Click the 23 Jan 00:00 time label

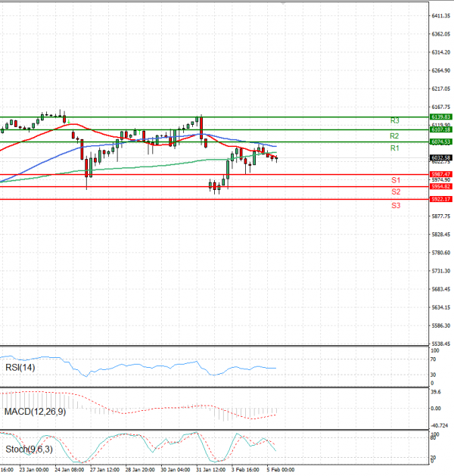pyautogui.click(x=34, y=470)
